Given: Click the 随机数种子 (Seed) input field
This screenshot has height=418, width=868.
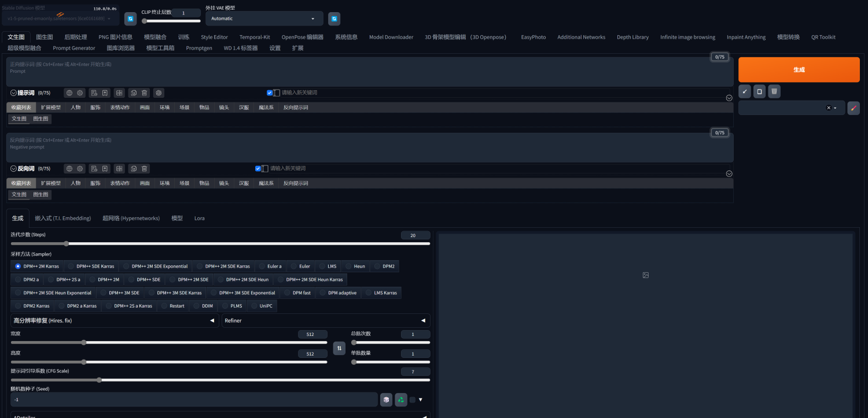Looking at the screenshot, I should 194,399.
